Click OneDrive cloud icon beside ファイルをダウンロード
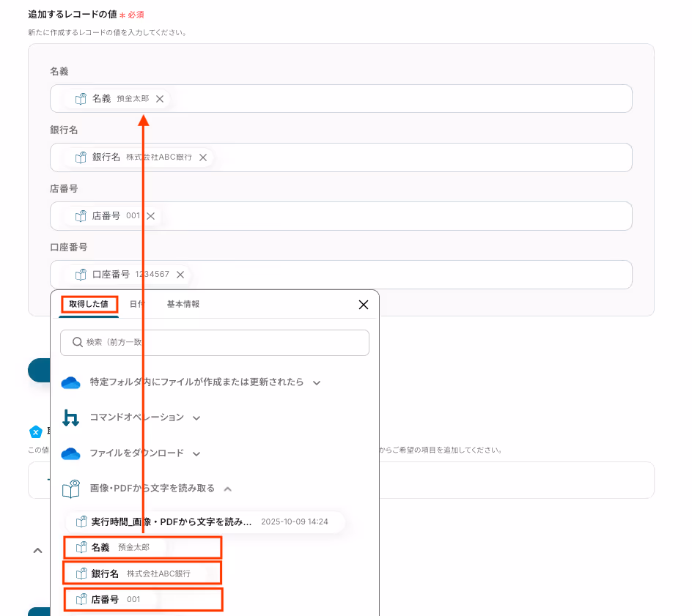 70,453
